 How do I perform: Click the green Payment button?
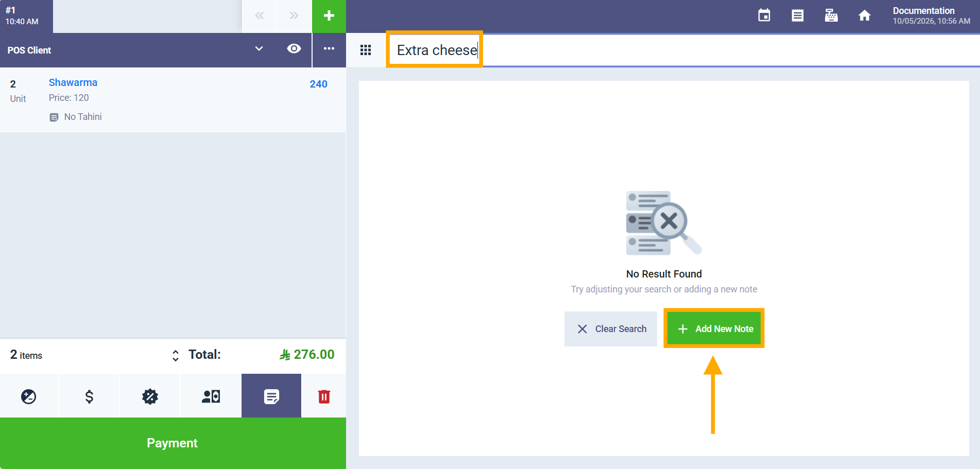coord(173,443)
